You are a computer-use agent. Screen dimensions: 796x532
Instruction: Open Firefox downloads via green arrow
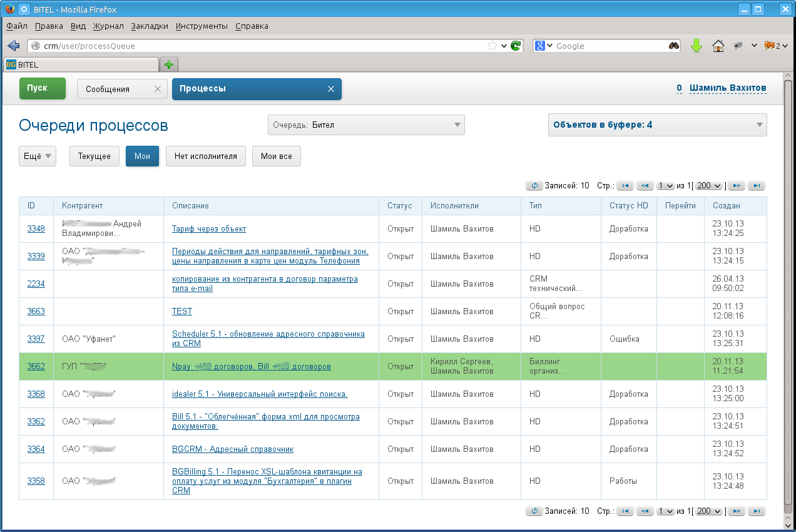[x=696, y=46]
